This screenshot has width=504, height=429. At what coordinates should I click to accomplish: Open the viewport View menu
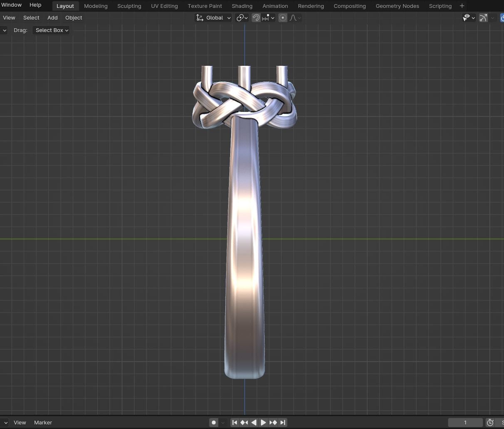pos(9,17)
